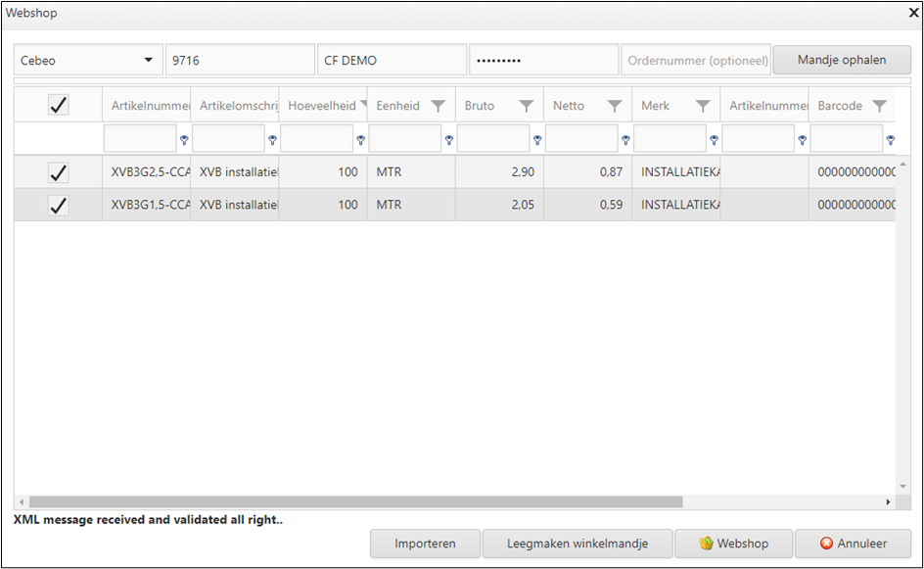
Task: Sort by the Artikelomschrijving column header
Action: point(238,106)
